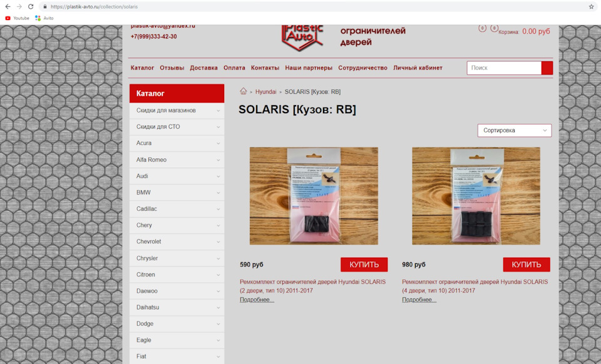This screenshot has width=601, height=364.
Task: Open the Отзывы menu item
Action: point(172,68)
